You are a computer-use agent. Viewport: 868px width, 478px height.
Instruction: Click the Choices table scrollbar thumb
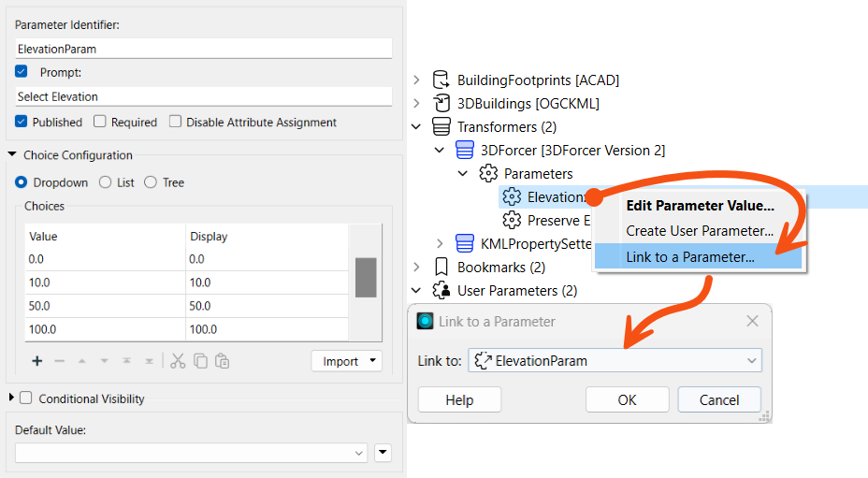pyautogui.click(x=366, y=278)
